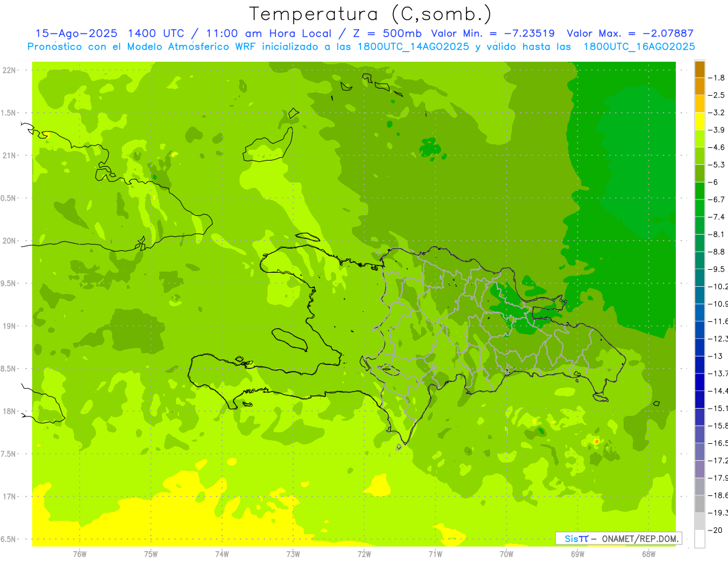Viewport: 728px width, 562px height.
Task: Click the 20N latitude label
Action: tap(10, 241)
